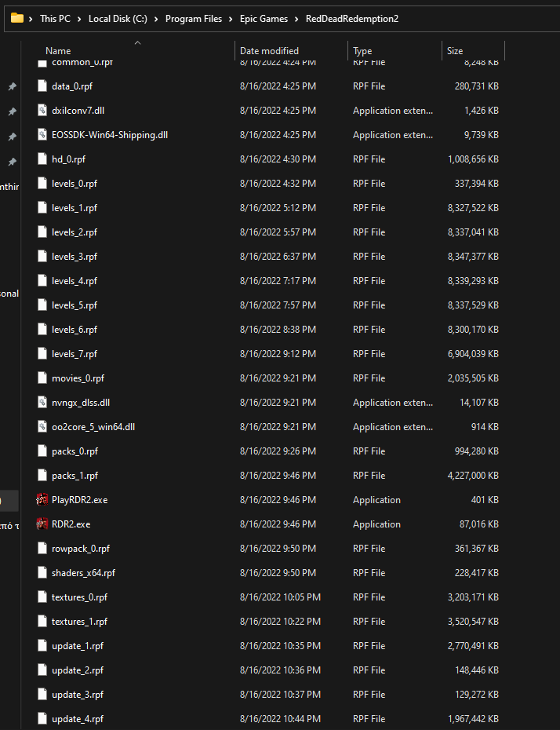Click the third pin icon in sidebar
The height and width of the screenshot is (730, 560).
[13, 137]
